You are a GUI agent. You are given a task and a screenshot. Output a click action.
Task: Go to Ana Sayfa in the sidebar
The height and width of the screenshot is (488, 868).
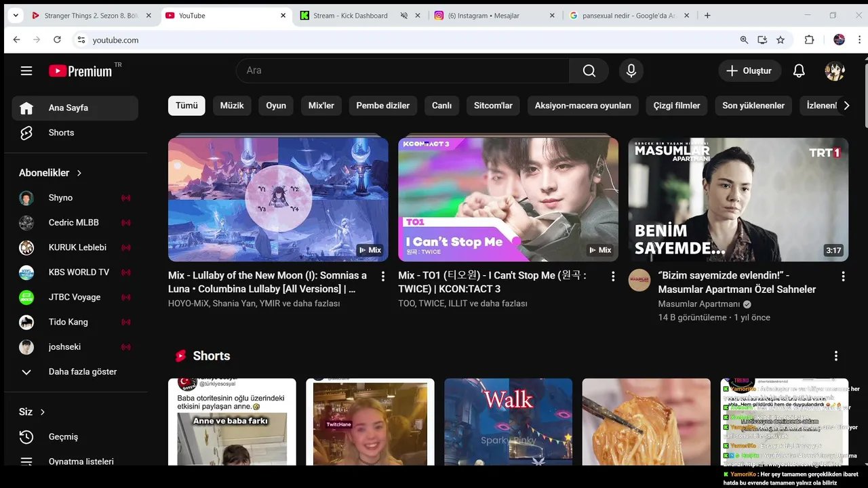coord(75,108)
